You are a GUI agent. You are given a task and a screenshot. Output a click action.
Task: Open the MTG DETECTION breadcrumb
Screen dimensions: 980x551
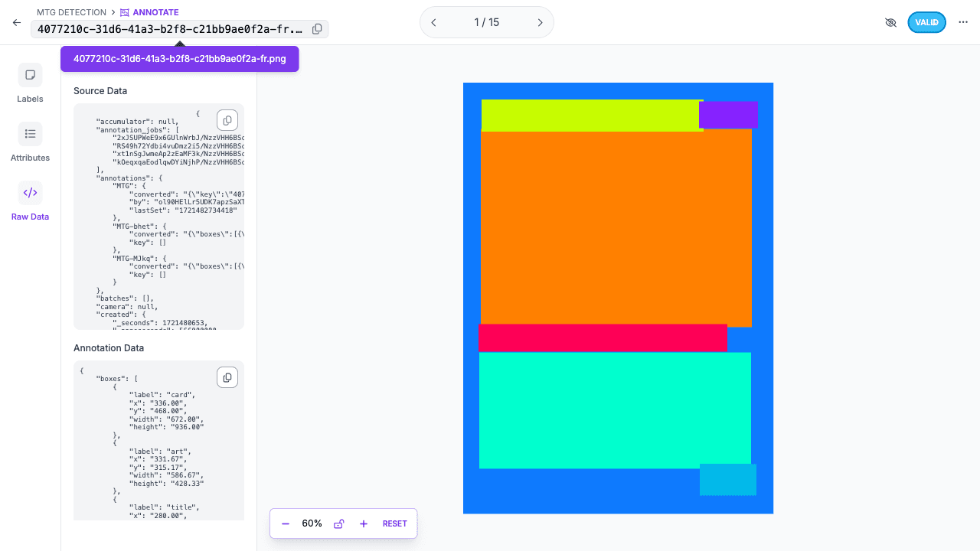(x=71, y=13)
